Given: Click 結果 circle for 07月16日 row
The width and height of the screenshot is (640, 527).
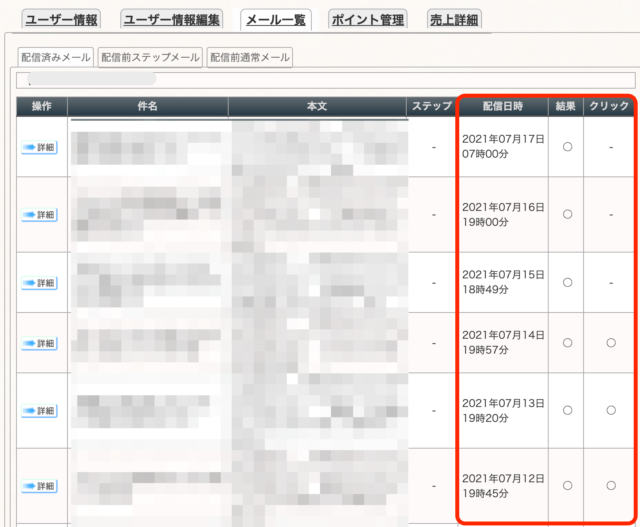Looking at the screenshot, I should 567,214.
